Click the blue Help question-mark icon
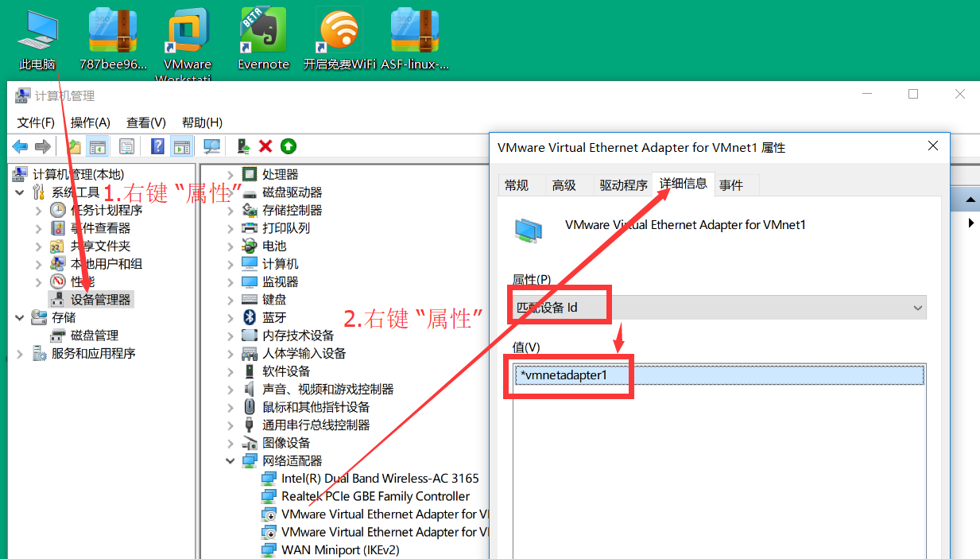 [x=158, y=146]
